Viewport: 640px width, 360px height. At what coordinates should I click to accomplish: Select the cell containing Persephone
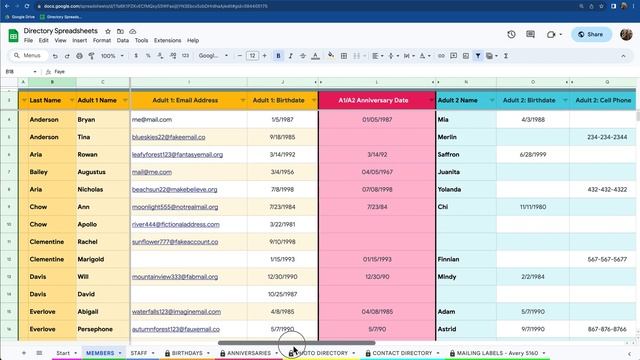pyautogui.click(x=103, y=329)
